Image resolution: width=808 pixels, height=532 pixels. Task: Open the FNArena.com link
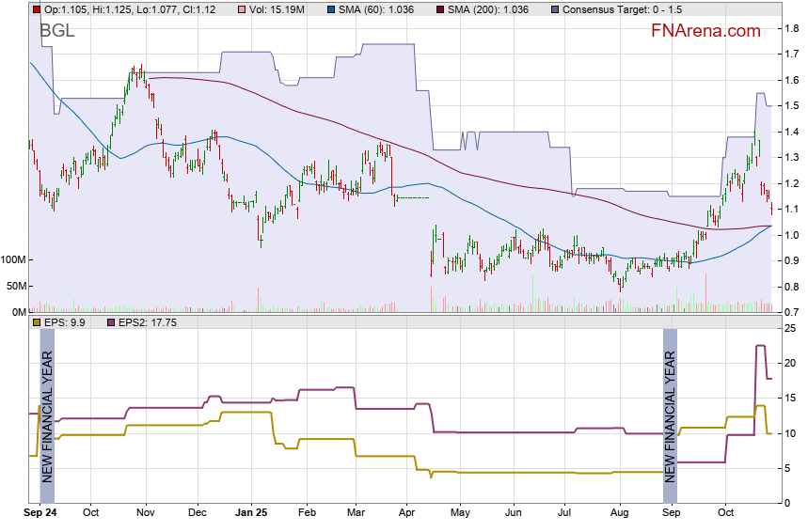[705, 31]
